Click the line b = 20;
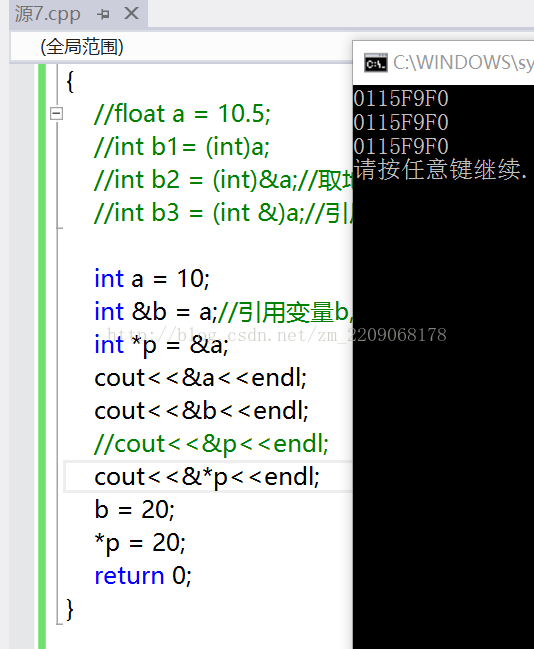The height and width of the screenshot is (649, 534). (135, 510)
